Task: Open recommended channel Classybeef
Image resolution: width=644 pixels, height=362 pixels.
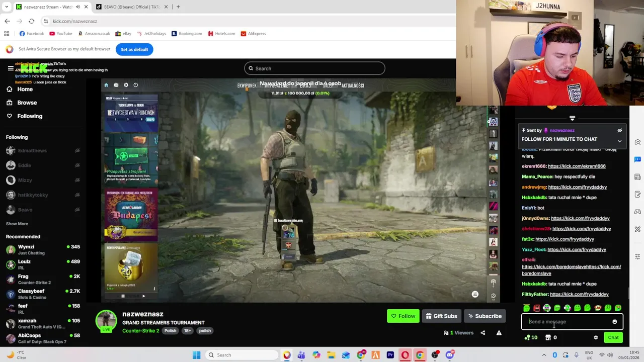Action: (43, 294)
